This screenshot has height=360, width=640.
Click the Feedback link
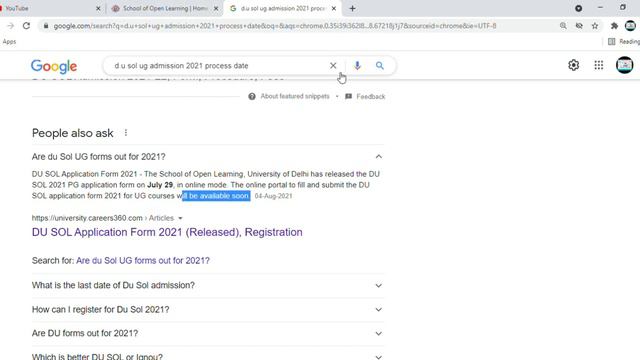tap(371, 97)
